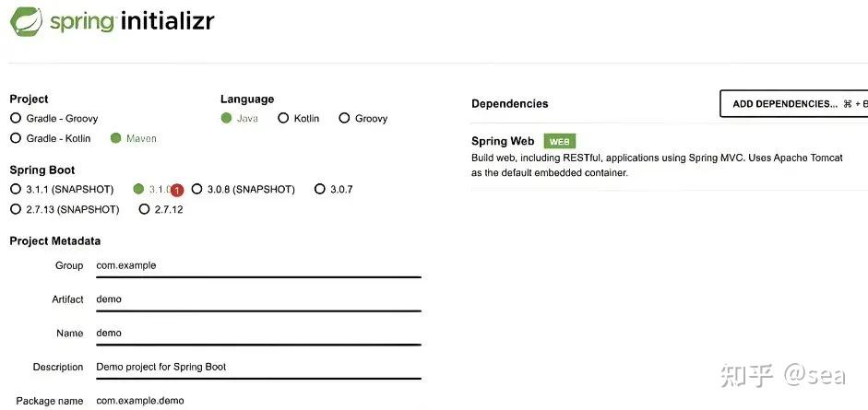Click the Group input field

[x=258, y=265]
